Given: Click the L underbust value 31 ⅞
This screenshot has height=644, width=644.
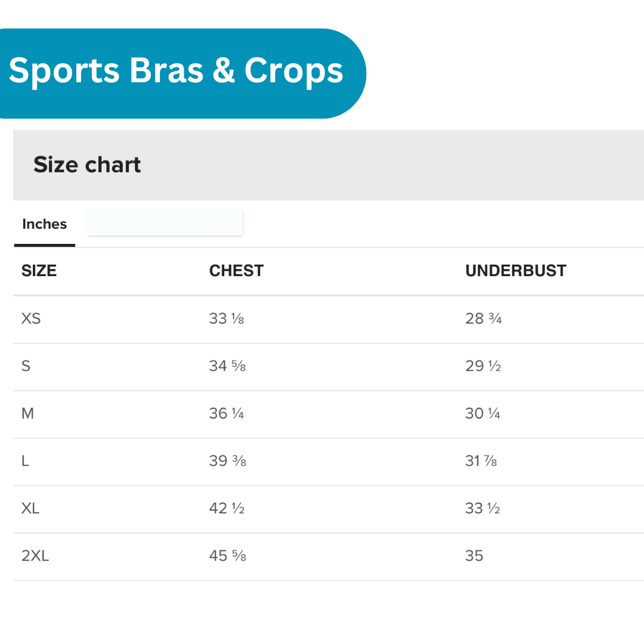Looking at the screenshot, I should pos(481,461).
